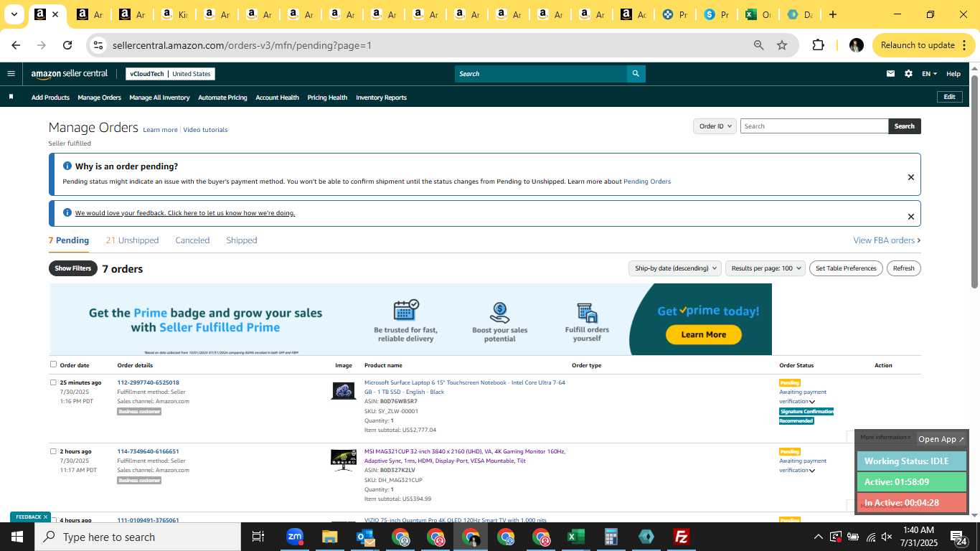The width and height of the screenshot is (980, 551).
Task: Open FileZilla from the taskbar
Action: pyautogui.click(x=682, y=537)
